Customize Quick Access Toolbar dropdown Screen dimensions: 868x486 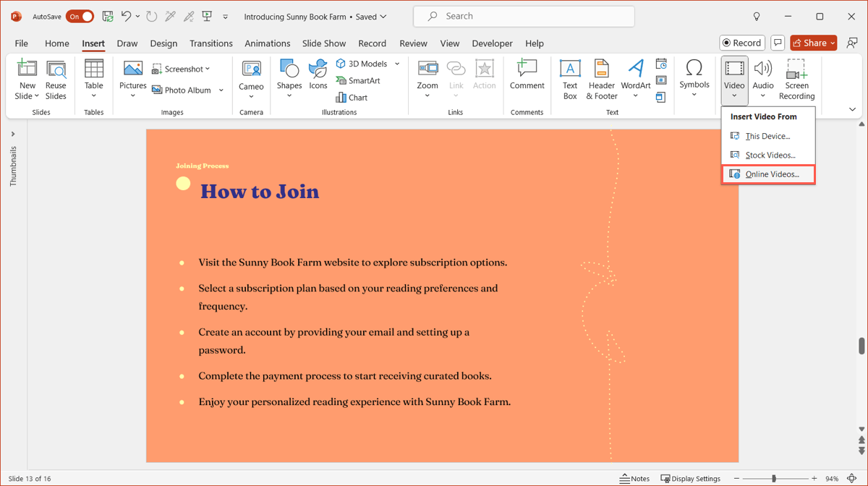pyautogui.click(x=225, y=16)
